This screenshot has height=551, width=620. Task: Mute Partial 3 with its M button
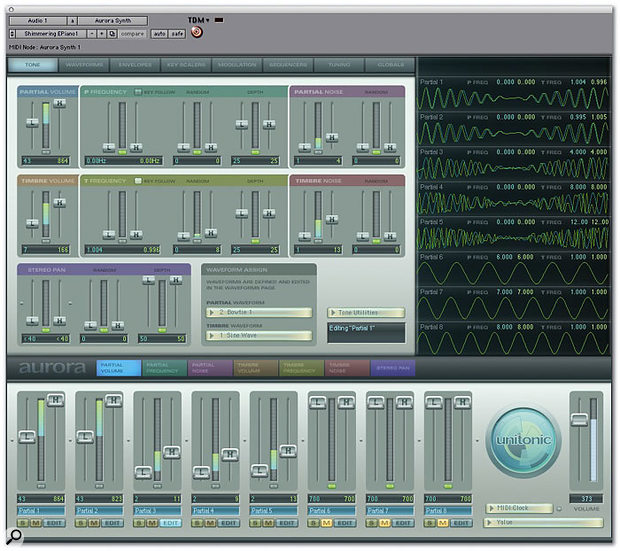[x=152, y=523]
